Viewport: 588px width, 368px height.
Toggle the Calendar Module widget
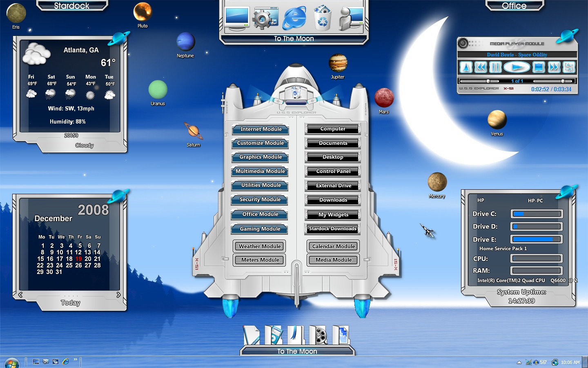tap(333, 246)
